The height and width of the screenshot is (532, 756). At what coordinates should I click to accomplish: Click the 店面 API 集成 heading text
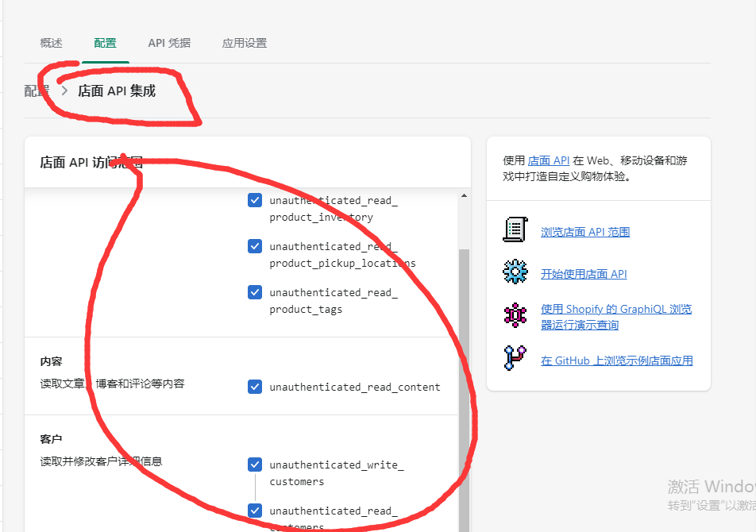pos(117,91)
